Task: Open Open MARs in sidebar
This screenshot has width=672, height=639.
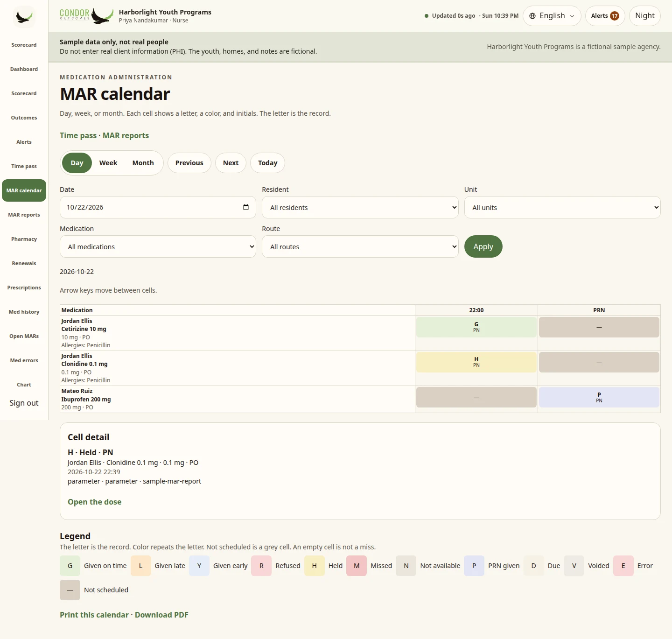Action: [24, 336]
